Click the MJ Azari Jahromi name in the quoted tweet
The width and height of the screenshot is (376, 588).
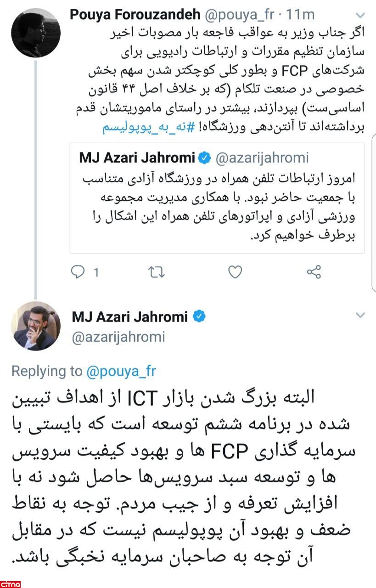(x=137, y=158)
